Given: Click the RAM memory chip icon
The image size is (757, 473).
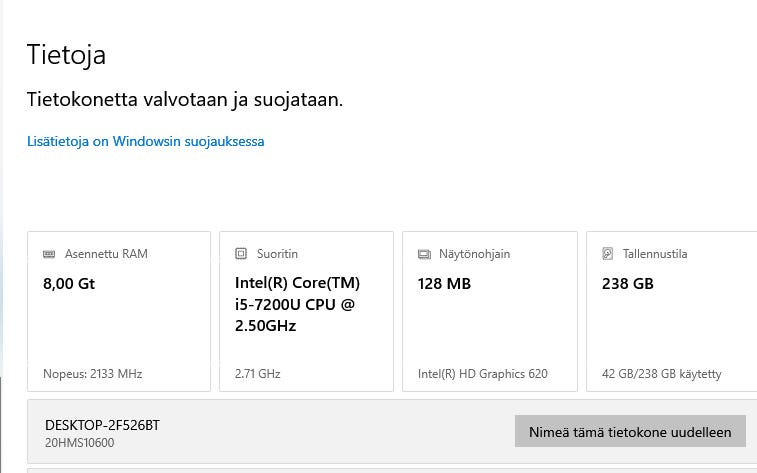Looking at the screenshot, I should (x=49, y=254).
